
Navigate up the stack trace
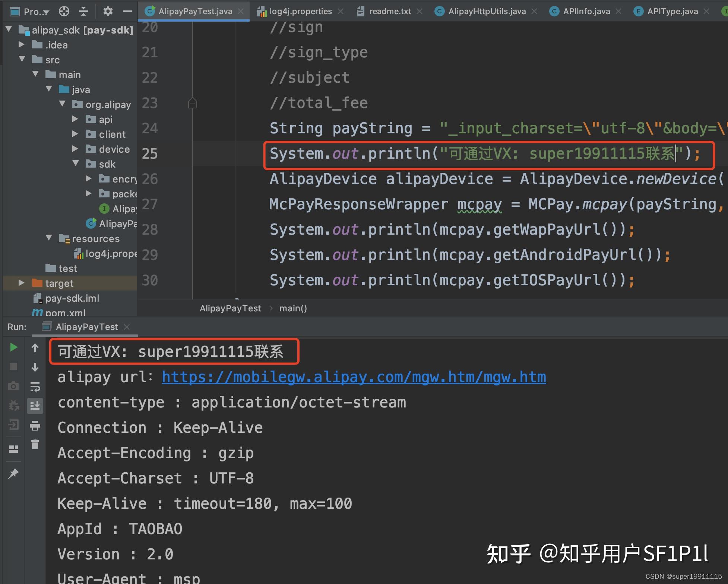(x=35, y=347)
